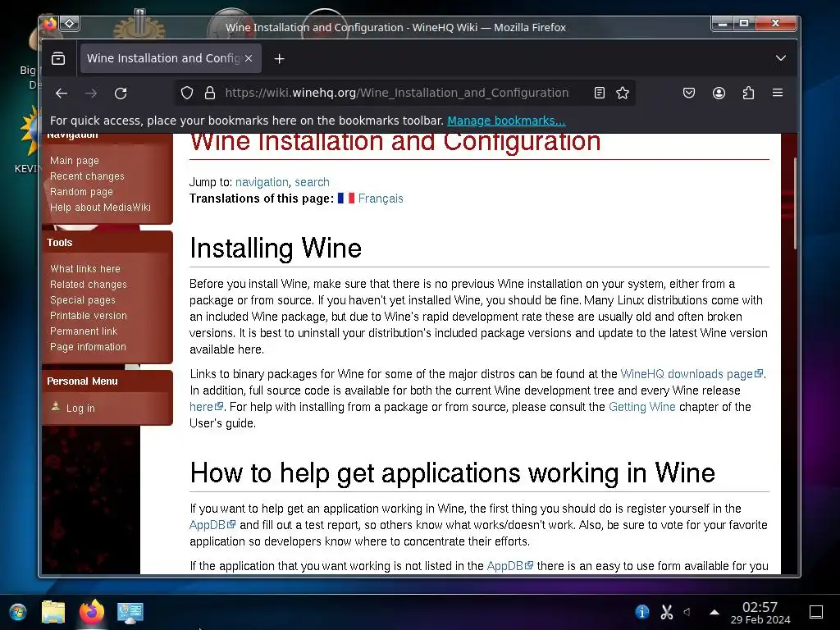840x630 pixels.
Task: Open Printable version link
Action: tap(89, 315)
